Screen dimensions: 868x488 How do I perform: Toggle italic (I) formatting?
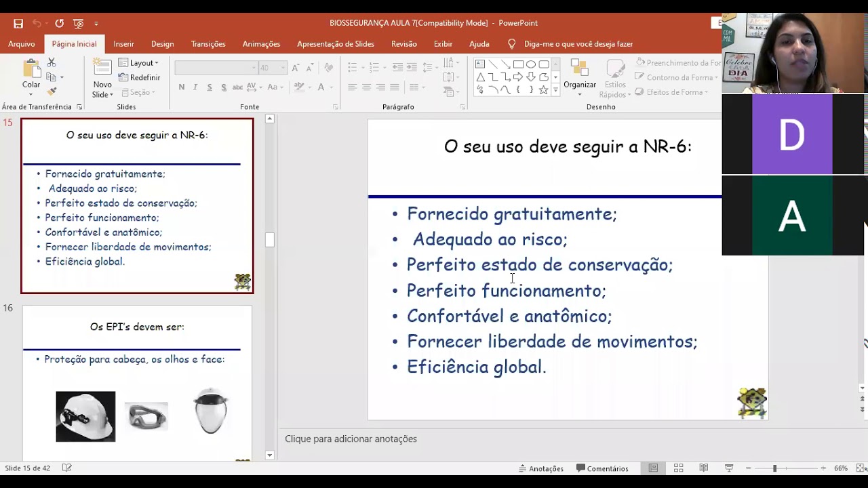tap(195, 87)
